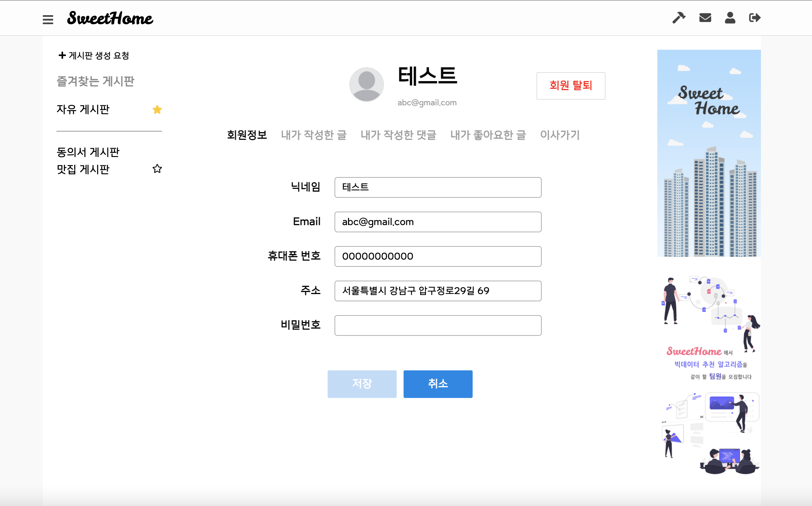Viewport: 812px width, 506px height.
Task: Open the 내가 좋아요한 글 tab
Action: point(488,135)
